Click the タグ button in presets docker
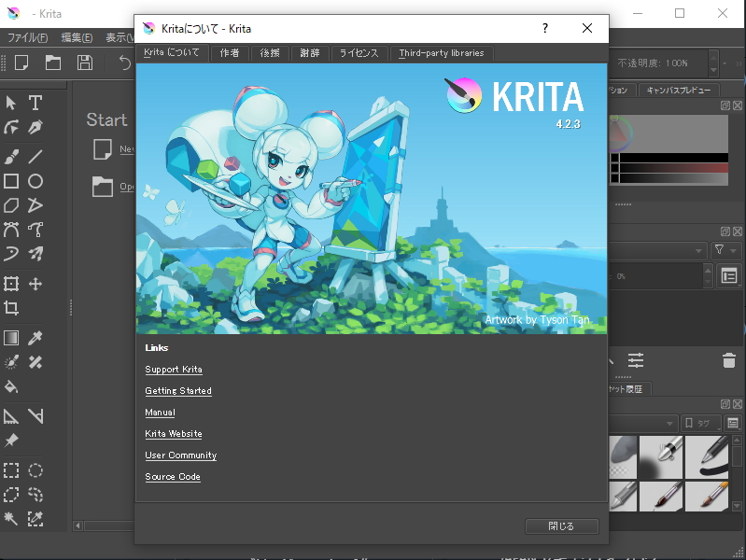This screenshot has width=746, height=560. pos(700,423)
